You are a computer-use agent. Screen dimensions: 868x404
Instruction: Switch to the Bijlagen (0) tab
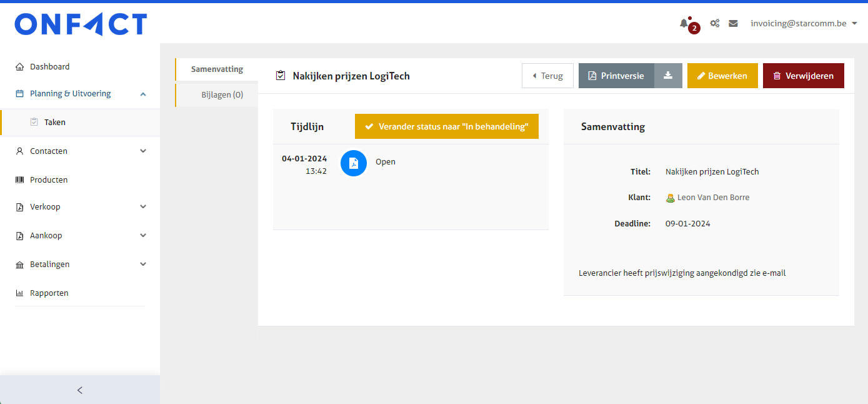pyautogui.click(x=222, y=95)
